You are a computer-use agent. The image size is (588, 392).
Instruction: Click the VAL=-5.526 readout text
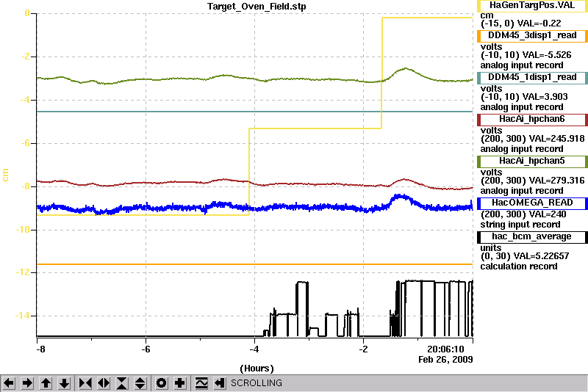click(547, 55)
